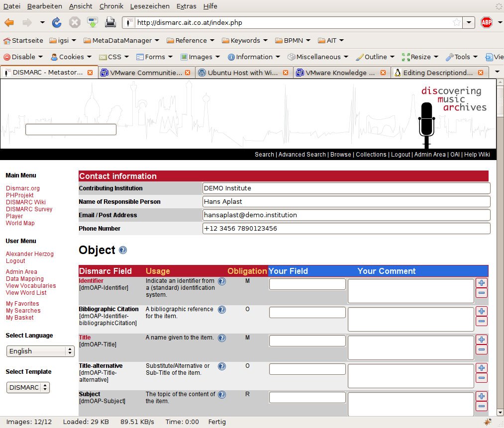The image size is (504, 428).
Task: Open the list-all-tabs dropdown arrow
Action: [497, 72]
